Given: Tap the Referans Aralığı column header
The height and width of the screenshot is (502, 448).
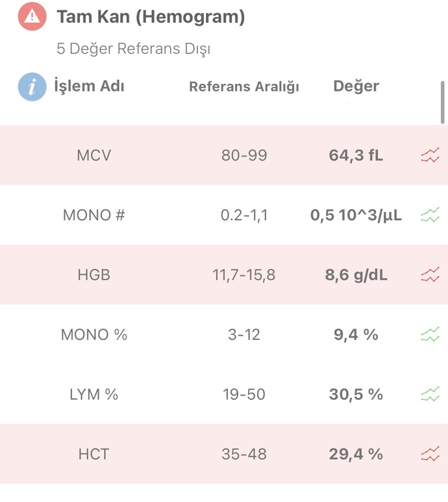Looking at the screenshot, I should (x=244, y=86).
